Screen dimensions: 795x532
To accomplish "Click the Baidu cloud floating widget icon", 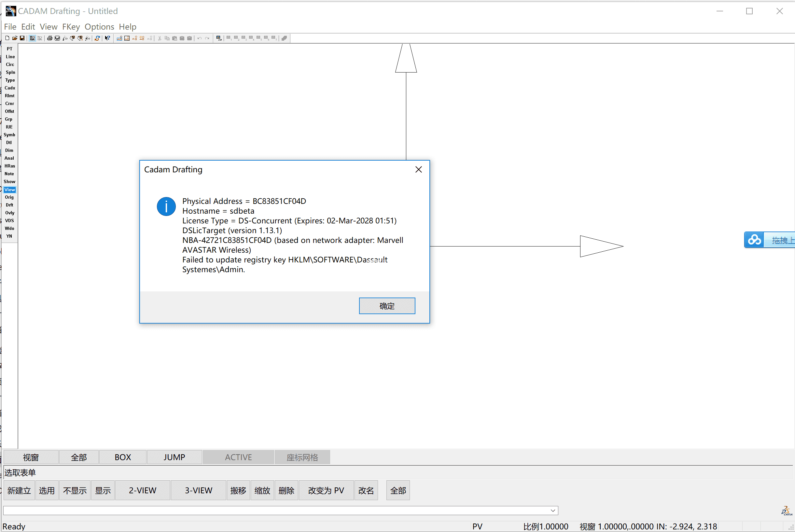I will 754,240.
